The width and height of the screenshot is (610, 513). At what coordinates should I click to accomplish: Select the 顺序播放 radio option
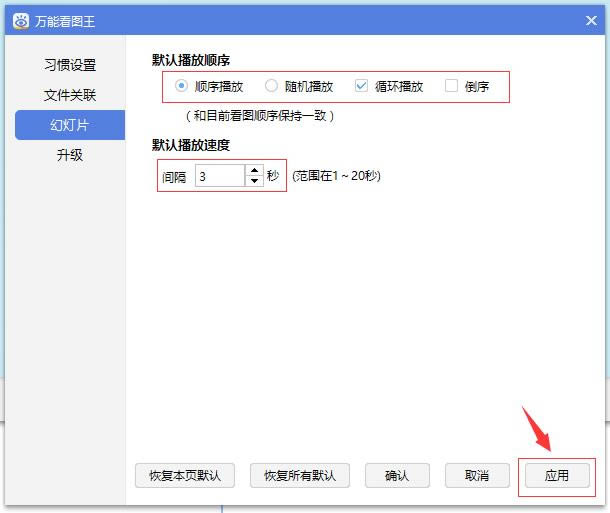[x=181, y=86]
